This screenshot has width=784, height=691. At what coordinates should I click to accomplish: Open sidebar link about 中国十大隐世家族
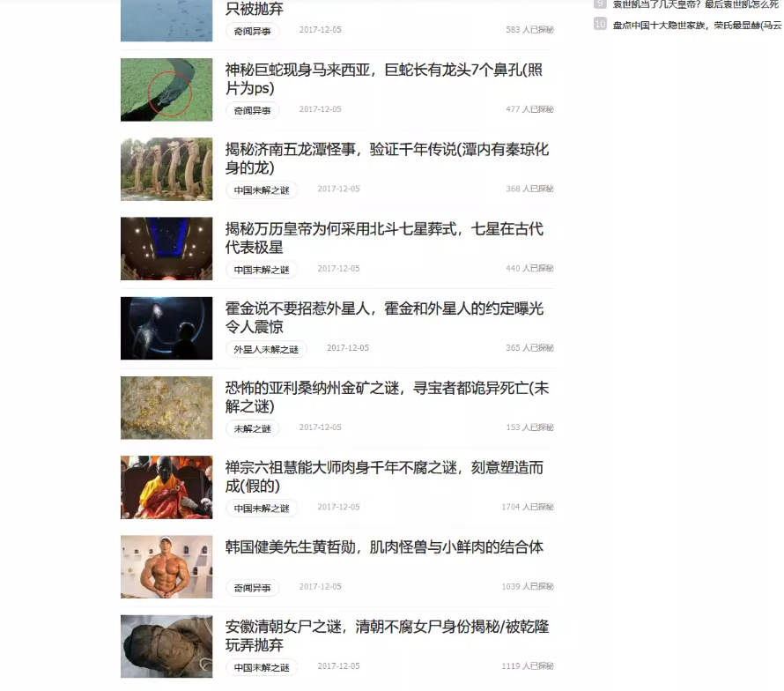pyautogui.click(x=697, y=25)
